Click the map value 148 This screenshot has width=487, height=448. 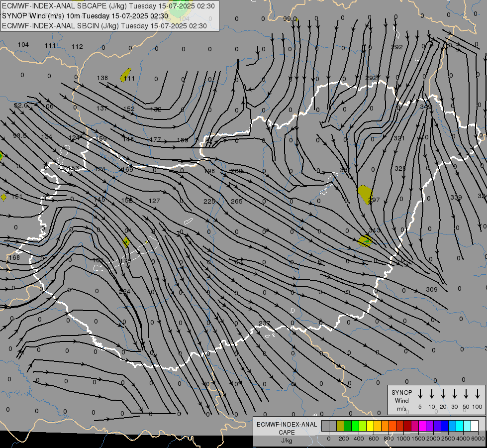point(128,139)
